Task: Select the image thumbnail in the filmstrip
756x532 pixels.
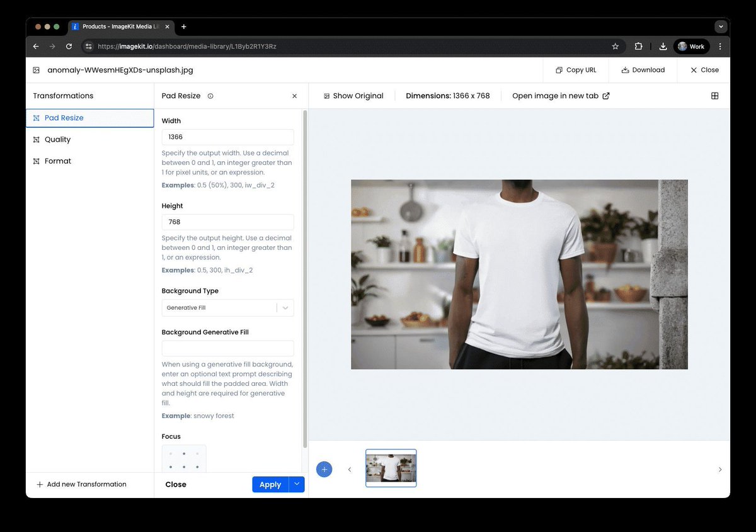Action: pos(391,468)
